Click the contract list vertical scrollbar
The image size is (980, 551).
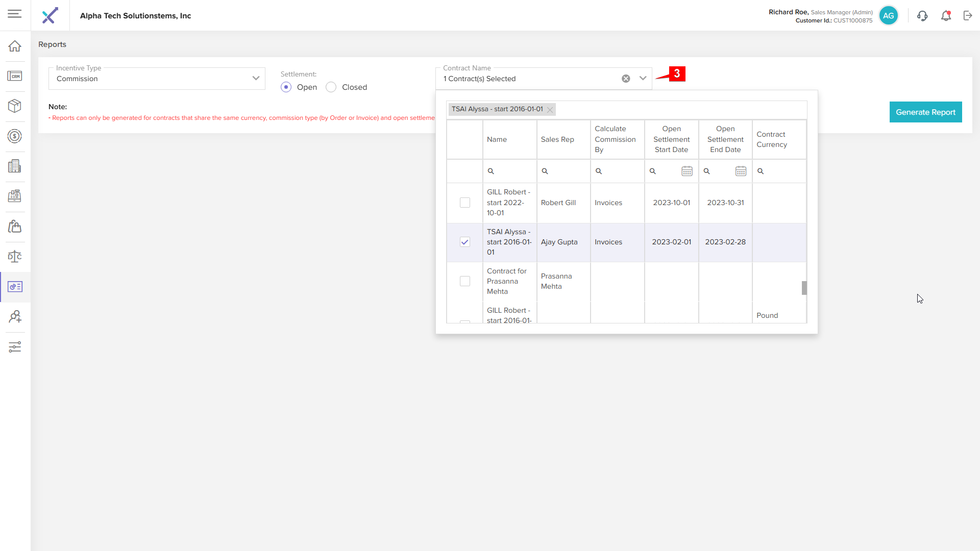[x=804, y=288]
